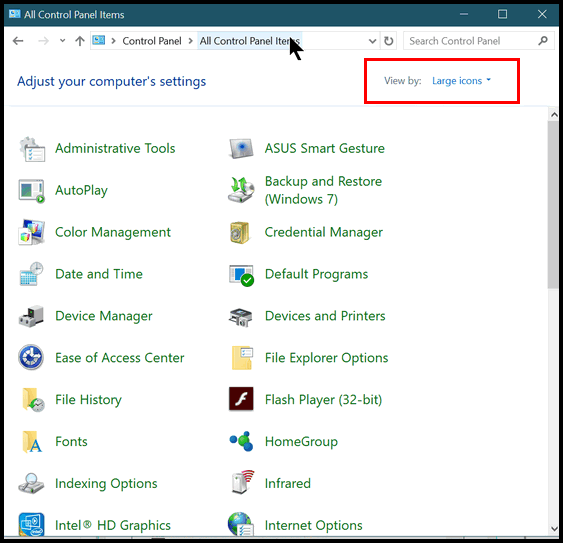Screen dimensions: 563x543
Task: Open the Device Manager link
Action: [104, 316]
